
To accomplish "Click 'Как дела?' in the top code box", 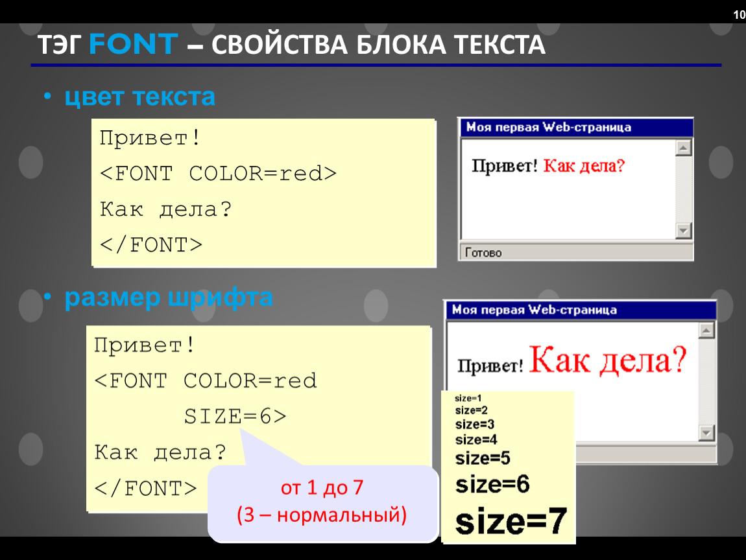I will point(165,209).
